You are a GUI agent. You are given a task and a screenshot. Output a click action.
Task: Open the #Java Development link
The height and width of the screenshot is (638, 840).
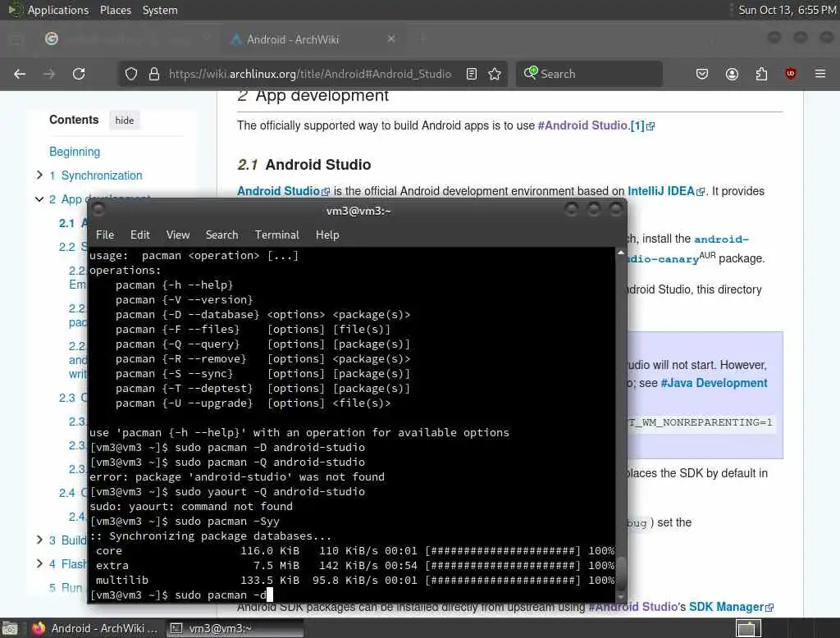click(x=714, y=383)
